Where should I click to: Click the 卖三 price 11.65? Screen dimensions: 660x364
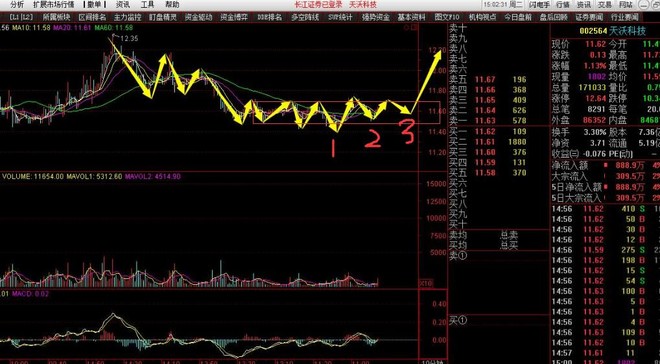[x=484, y=100]
